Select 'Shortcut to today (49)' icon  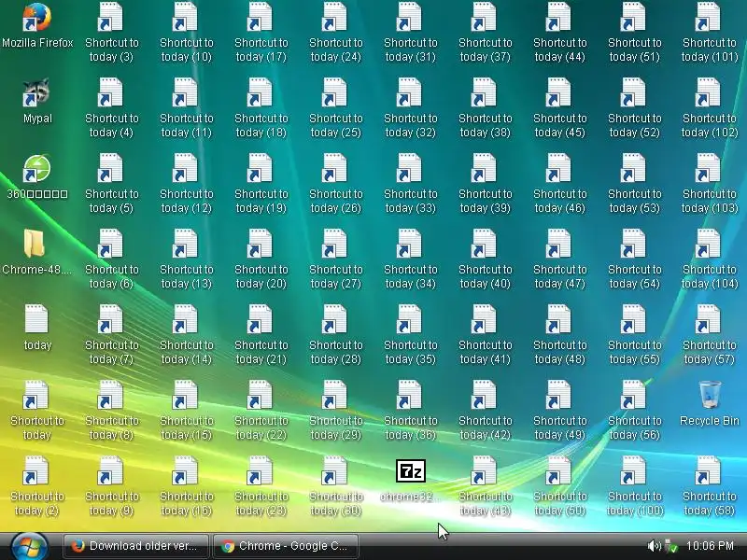coord(559,411)
